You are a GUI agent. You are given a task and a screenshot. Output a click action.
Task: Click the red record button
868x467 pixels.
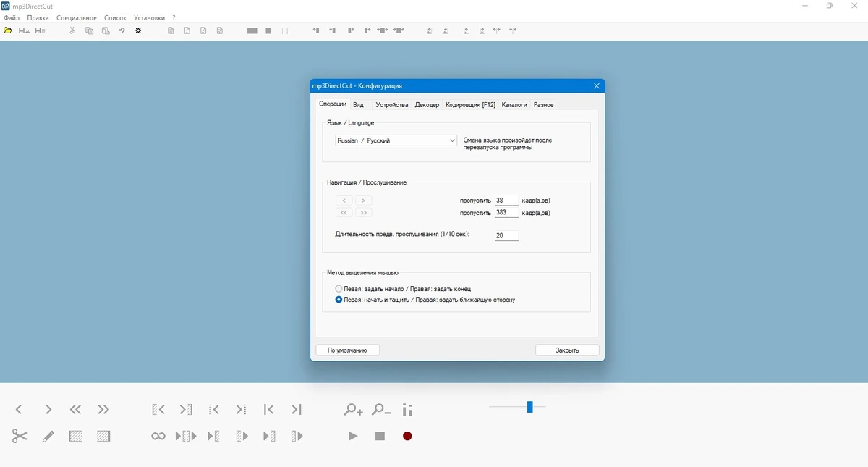(x=407, y=436)
